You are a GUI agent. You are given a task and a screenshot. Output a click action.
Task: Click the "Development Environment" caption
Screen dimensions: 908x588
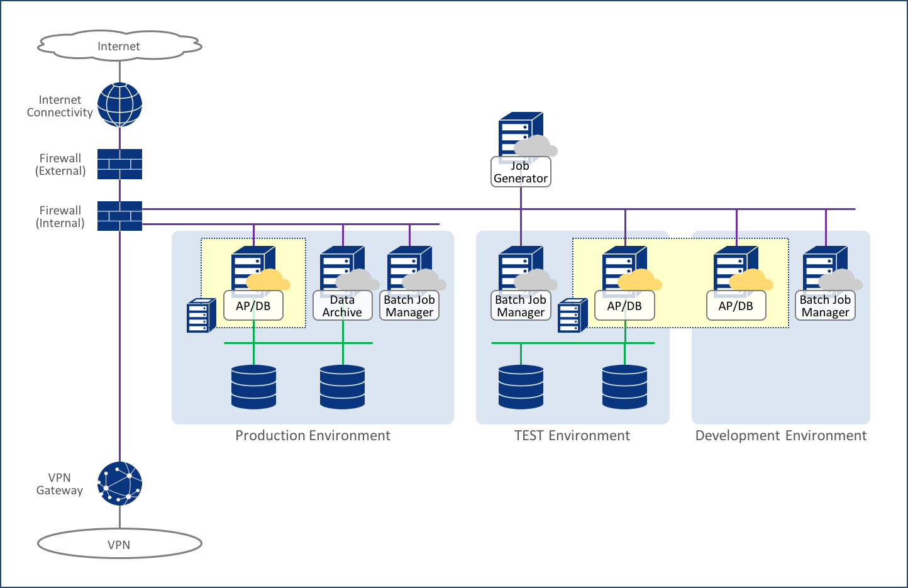coord(781,436)
